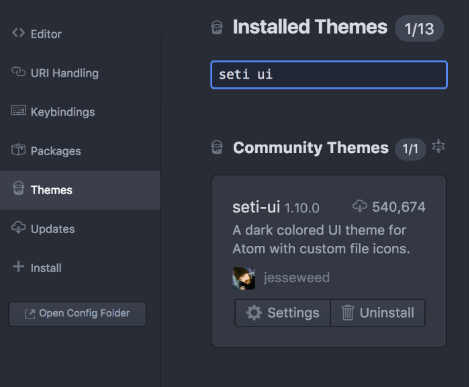The width and height of the screenshot is (469, 387).
Task: Open the Packages section
Action: click(x=80, y=151)
